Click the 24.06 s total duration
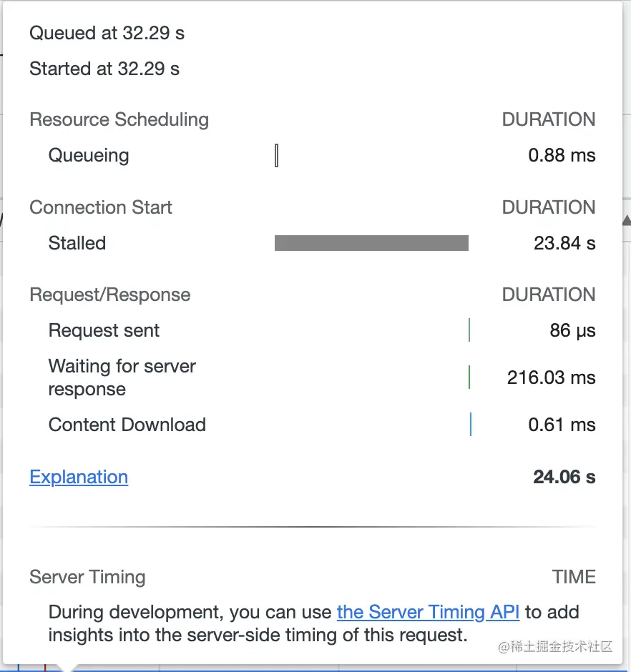Image resolution: width=631 pixels, height=672 pixels. click(564, 477)
